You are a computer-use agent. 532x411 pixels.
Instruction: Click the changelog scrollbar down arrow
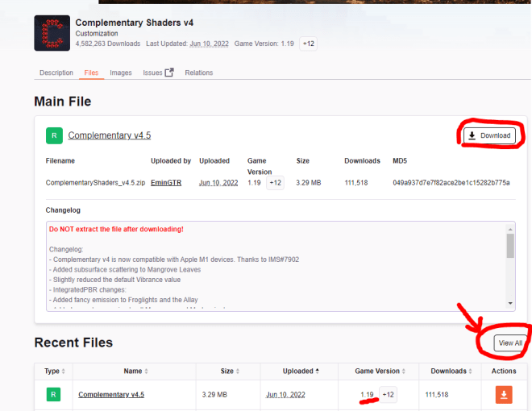[510, 303]
